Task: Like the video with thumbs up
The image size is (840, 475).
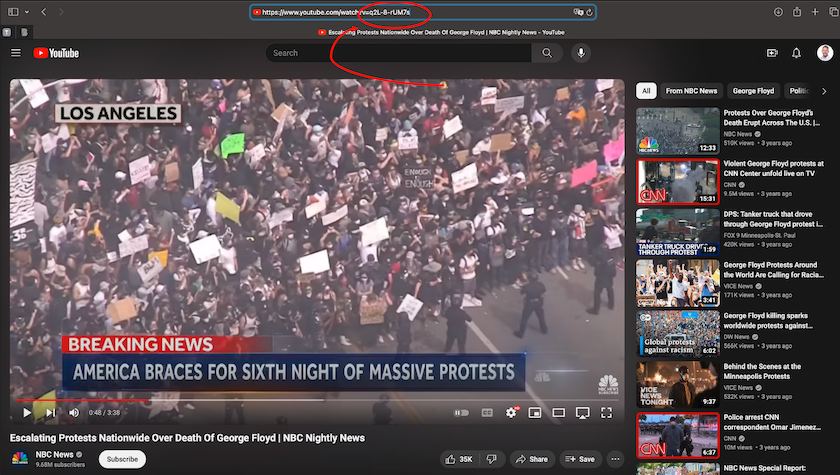Action: [x=460, y=459]
